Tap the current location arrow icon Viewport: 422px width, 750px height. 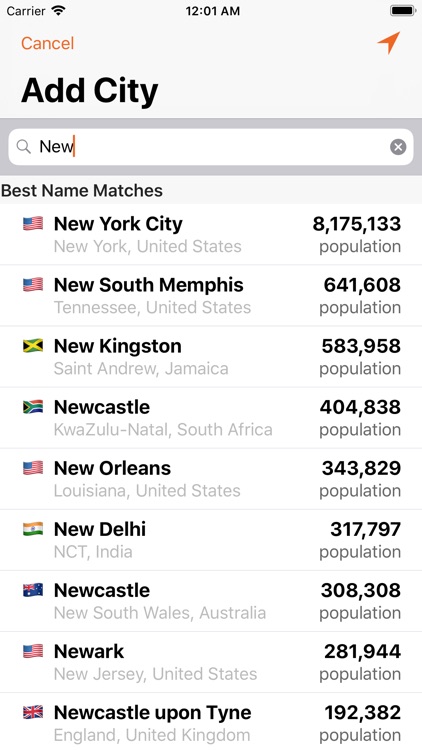(x=389, y=43)
